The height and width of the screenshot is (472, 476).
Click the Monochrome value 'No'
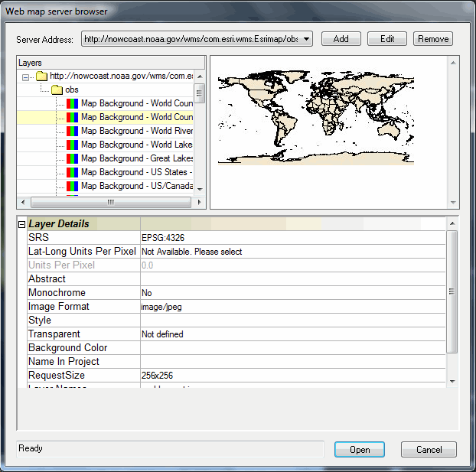[x=147, y=293]
